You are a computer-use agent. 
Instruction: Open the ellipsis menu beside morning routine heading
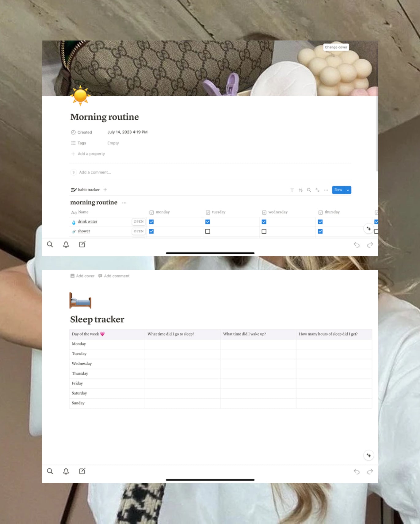pos(124,203)
